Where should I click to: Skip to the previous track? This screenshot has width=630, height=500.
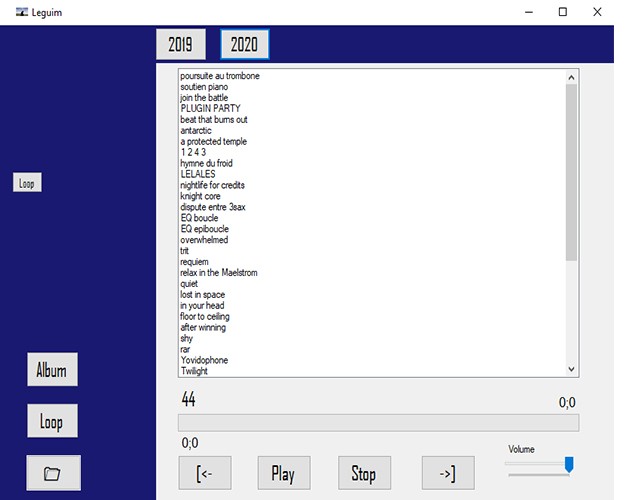click(x=204, y=473)
